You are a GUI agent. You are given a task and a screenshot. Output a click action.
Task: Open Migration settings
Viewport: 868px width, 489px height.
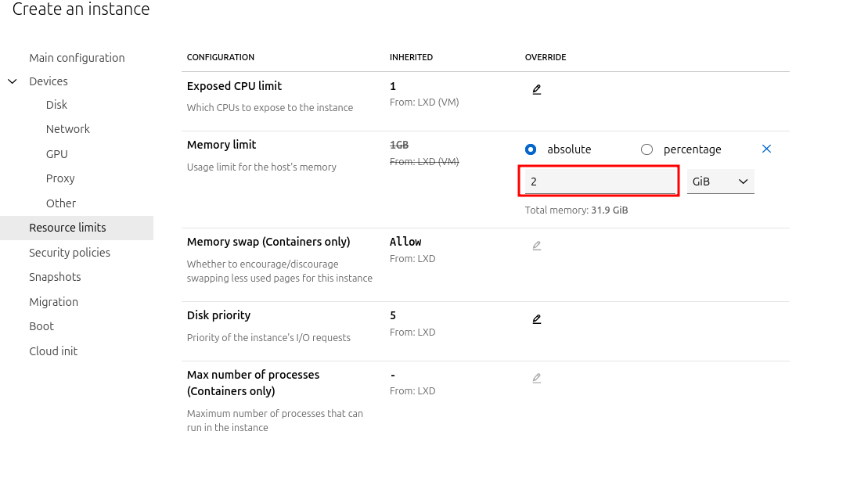(54, 301)
